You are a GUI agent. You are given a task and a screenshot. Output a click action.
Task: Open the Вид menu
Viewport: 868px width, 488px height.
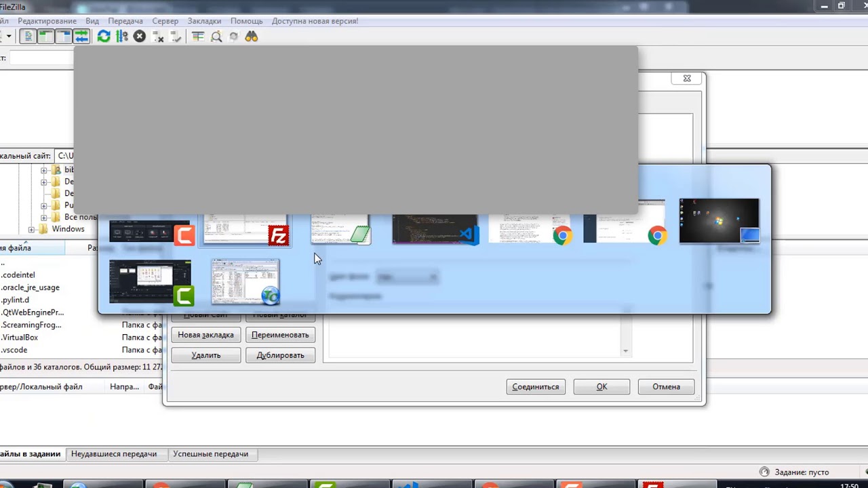click(92, 21)
